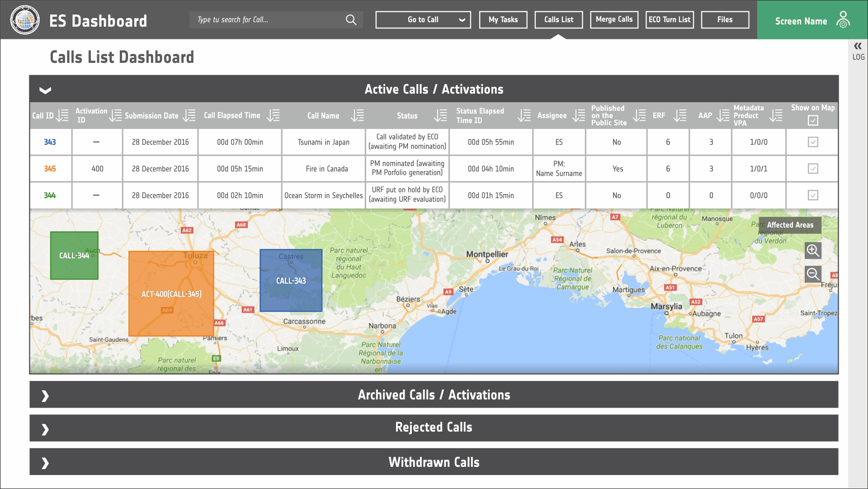This screenshot has width=868, height=489.
Task: Select the green CALL-344 map area
Action: (74, 256)
